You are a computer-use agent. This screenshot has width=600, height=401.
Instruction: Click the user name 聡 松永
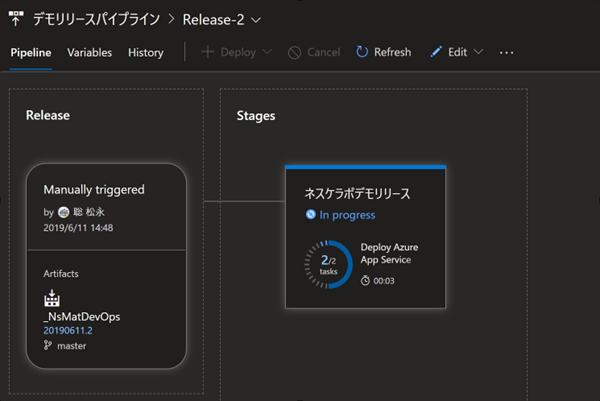pos(89,212)
